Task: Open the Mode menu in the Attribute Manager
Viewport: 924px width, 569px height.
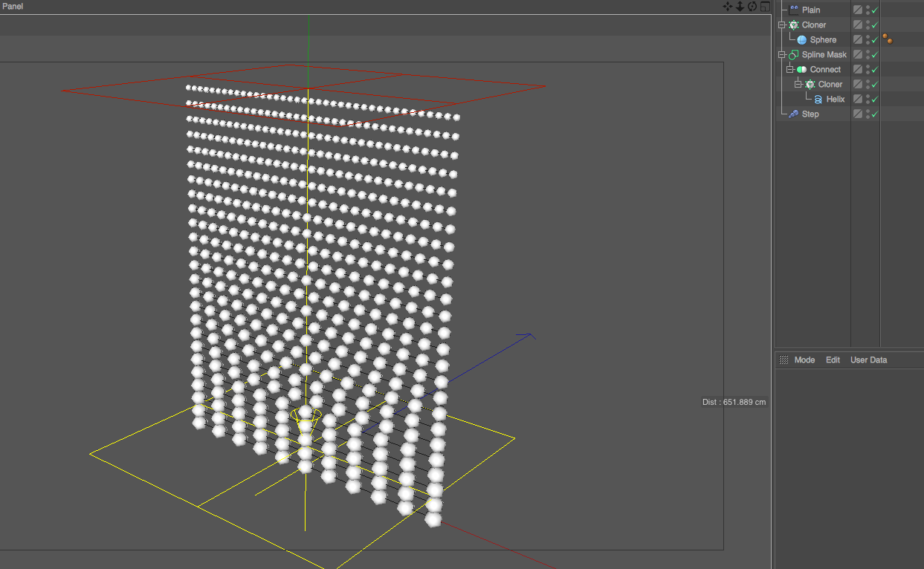Action: (805, 360)
